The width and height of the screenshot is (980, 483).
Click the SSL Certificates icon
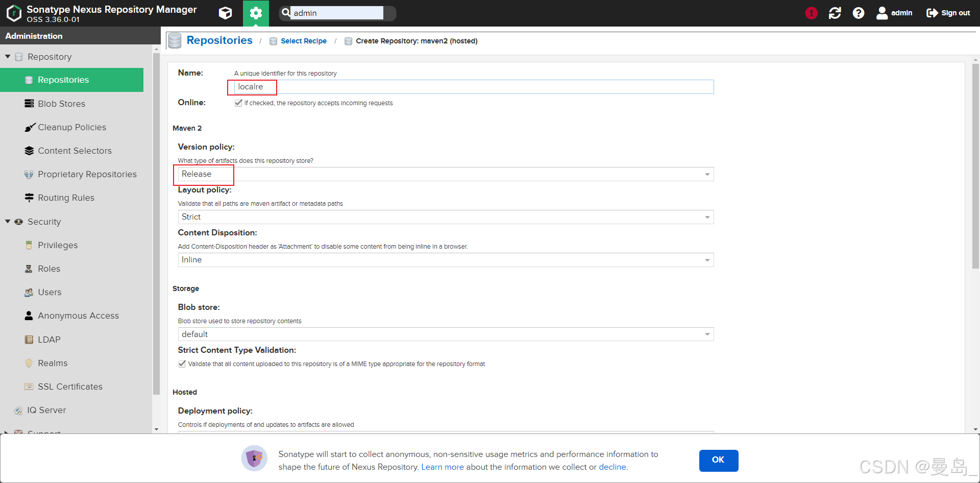click(x=29, y=387)
